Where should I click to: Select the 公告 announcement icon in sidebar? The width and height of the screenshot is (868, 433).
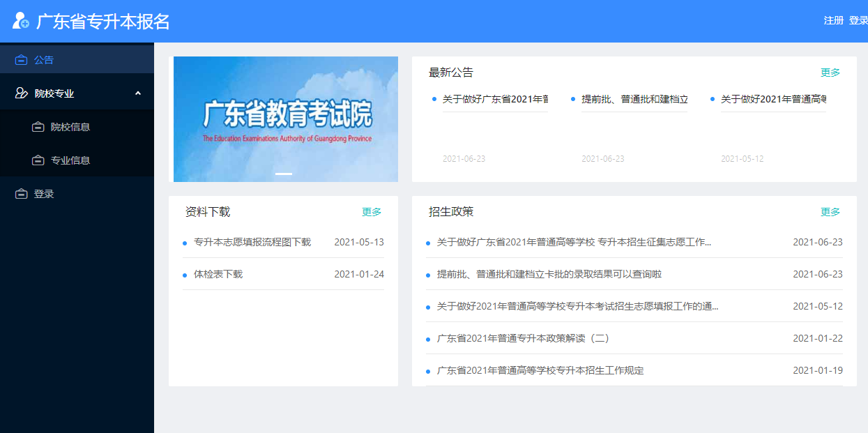coord(22,59)
